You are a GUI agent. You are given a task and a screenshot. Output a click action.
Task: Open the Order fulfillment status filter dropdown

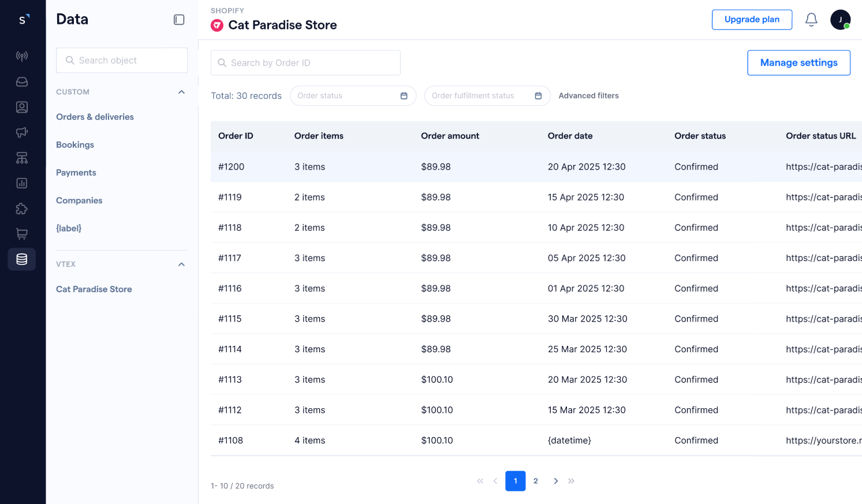pos(487,96)
